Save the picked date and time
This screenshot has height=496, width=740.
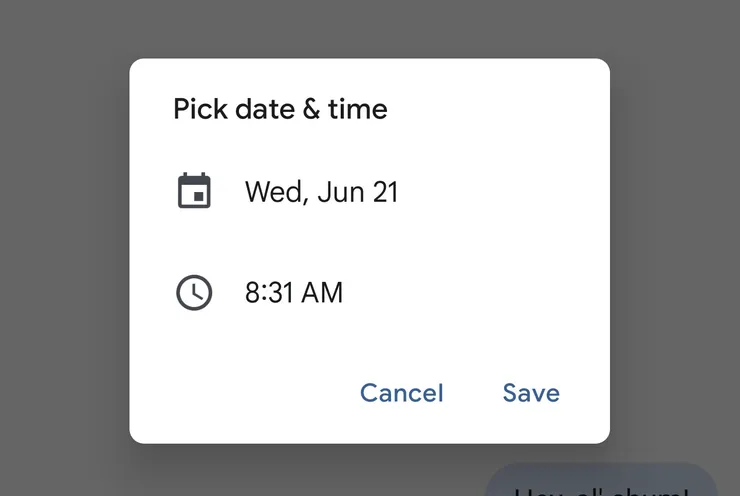coord(531,393)
